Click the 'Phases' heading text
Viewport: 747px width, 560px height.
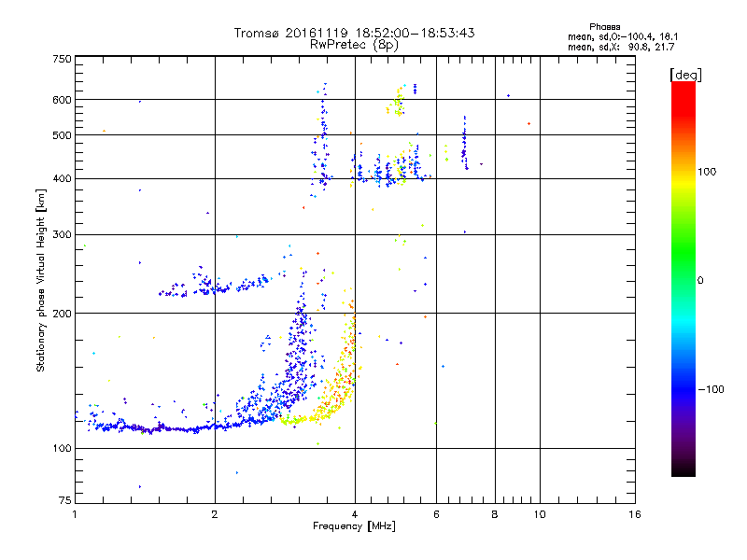(604, 27)
